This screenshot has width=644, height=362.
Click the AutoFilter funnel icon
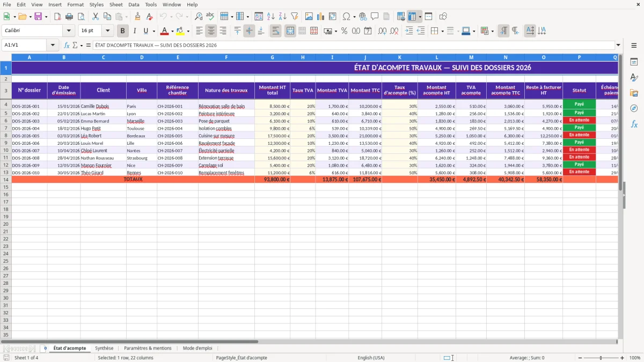(x=294, y=17)
